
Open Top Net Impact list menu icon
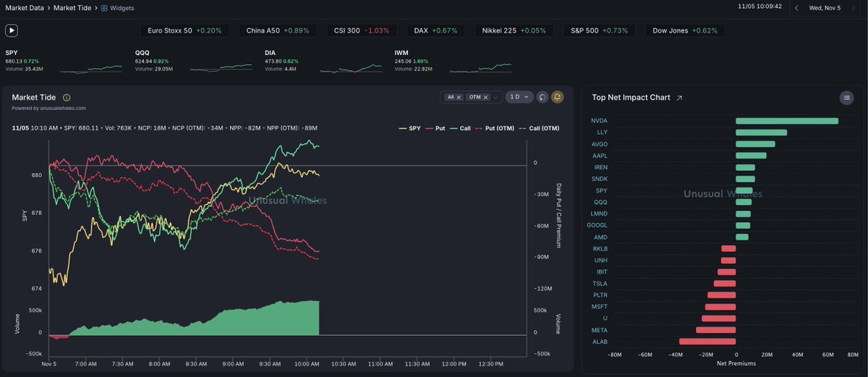tap(846, 98)
